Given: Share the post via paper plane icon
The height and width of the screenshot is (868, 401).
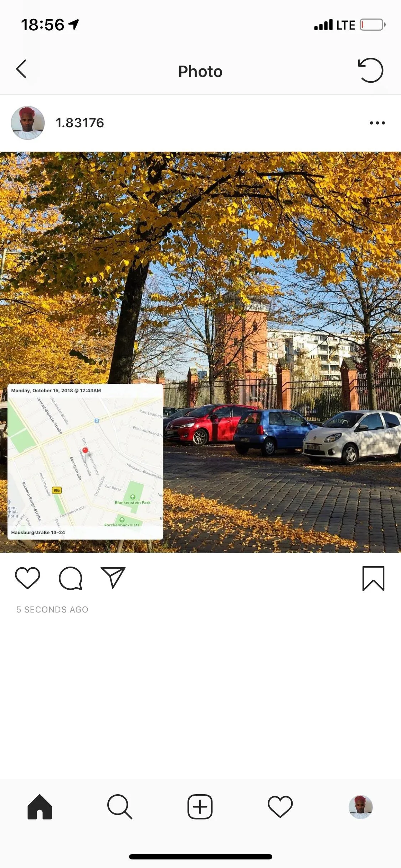Looking at the screenshot, I should (x=113, y=577).
